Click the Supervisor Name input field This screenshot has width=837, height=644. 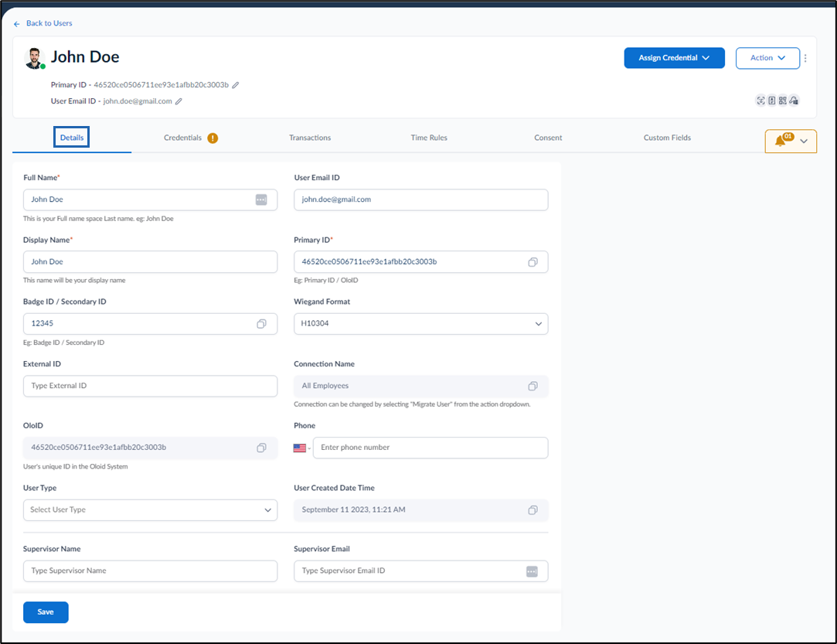150,571
